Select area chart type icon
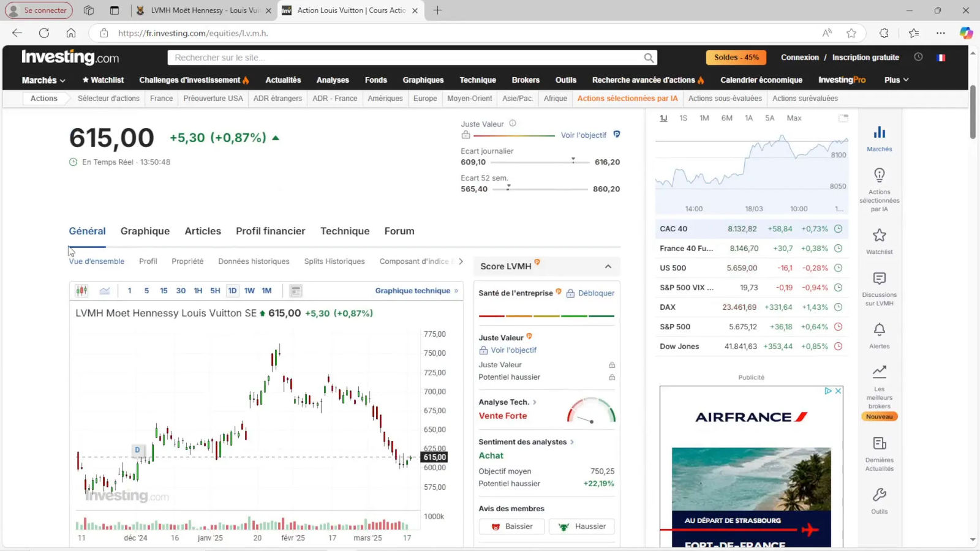This screenshot has height=551, width=980. [x=105, y=291]
